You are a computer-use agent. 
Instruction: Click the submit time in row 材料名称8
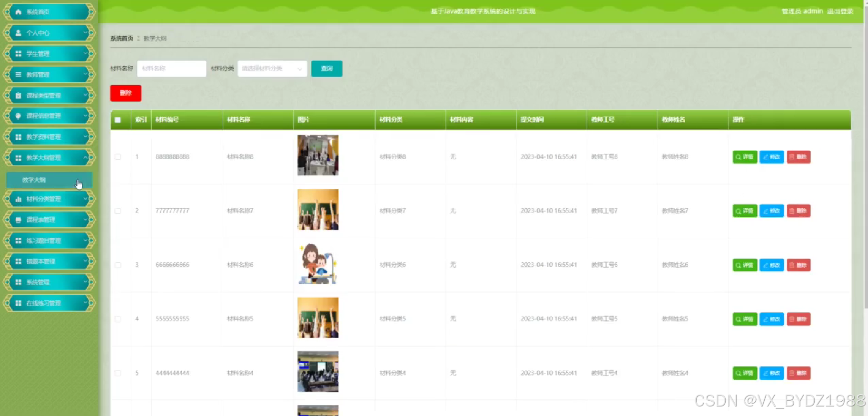549,157
